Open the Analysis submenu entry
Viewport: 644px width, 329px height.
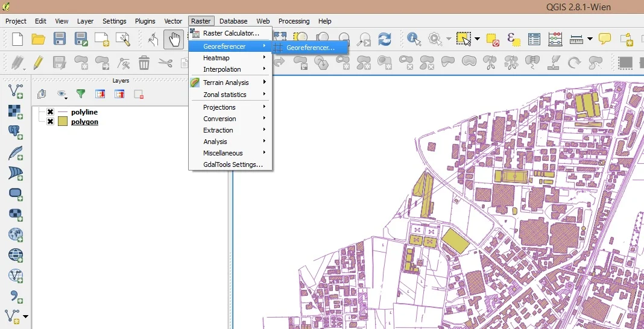tap(230, 142)
